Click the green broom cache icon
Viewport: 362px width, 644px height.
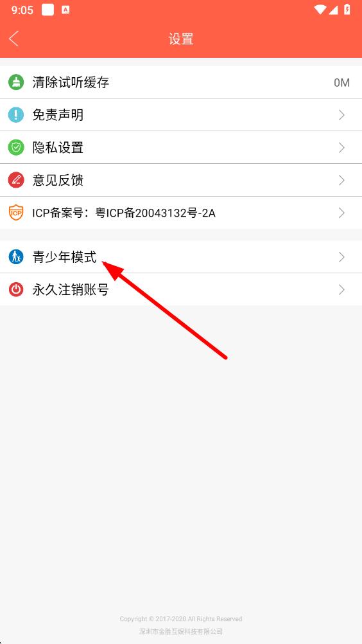tap(16, 82)
